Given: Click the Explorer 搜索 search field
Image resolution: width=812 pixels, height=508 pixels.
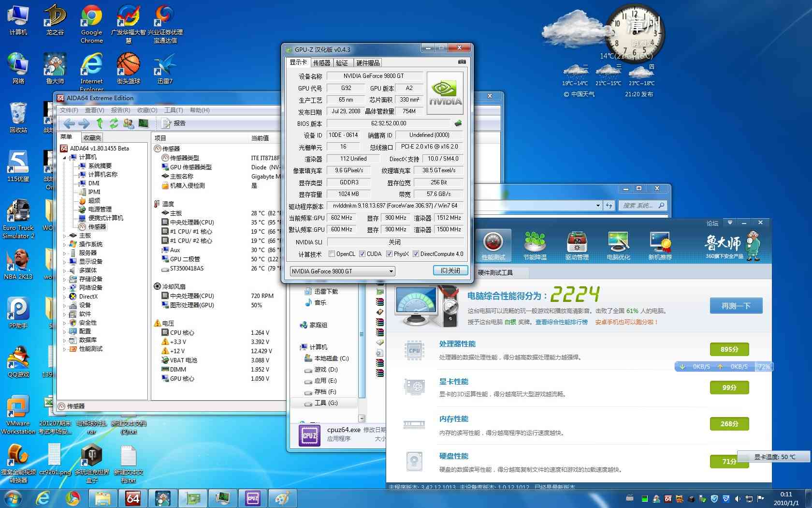Looking at the screenshot, I should point(643,206).
